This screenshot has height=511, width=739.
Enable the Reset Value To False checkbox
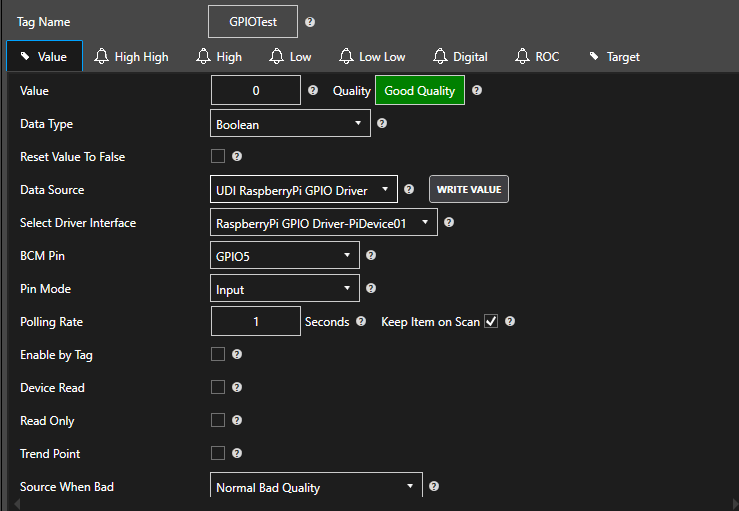coord(218,157)
